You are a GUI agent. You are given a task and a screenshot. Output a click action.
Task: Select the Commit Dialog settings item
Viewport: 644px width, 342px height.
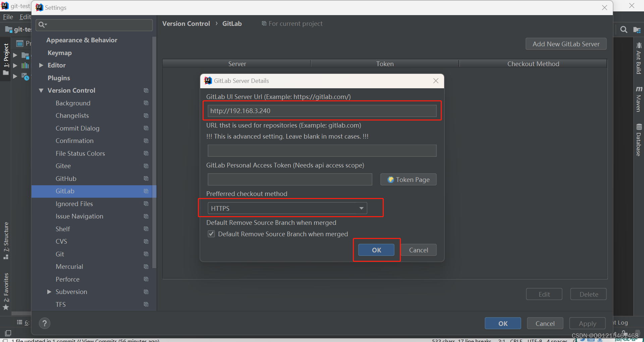77,128
